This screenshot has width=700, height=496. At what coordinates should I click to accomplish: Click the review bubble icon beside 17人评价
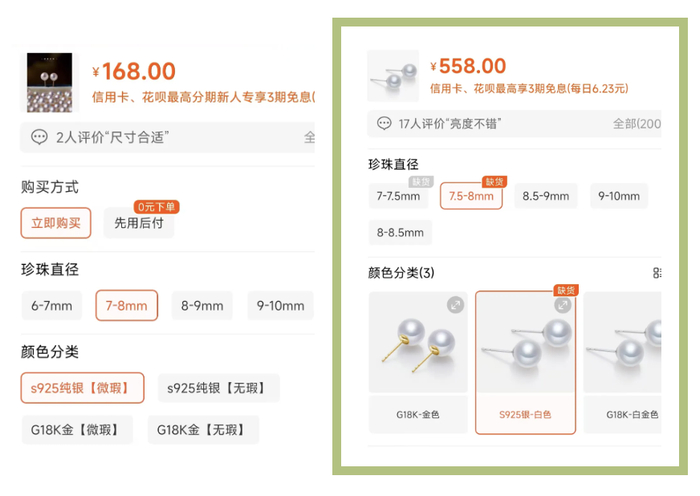pyautogui.click(x=384, y=124)
